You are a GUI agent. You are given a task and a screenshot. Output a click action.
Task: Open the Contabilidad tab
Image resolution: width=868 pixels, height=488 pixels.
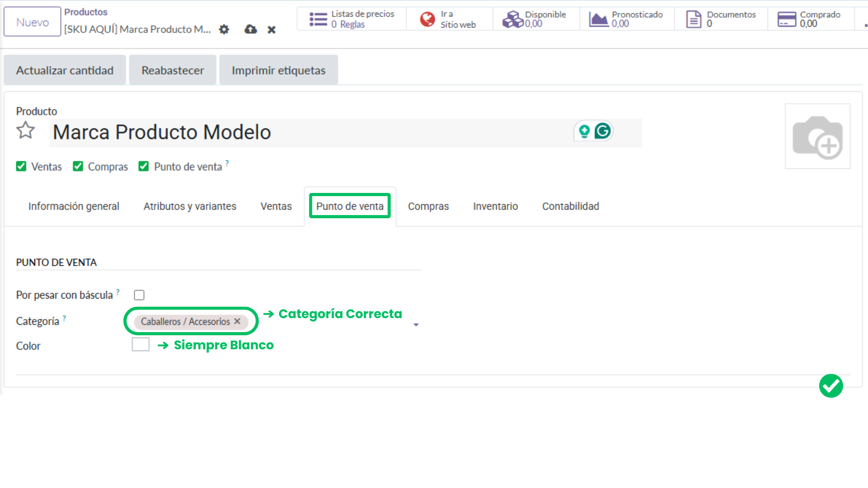coord(570,206)
